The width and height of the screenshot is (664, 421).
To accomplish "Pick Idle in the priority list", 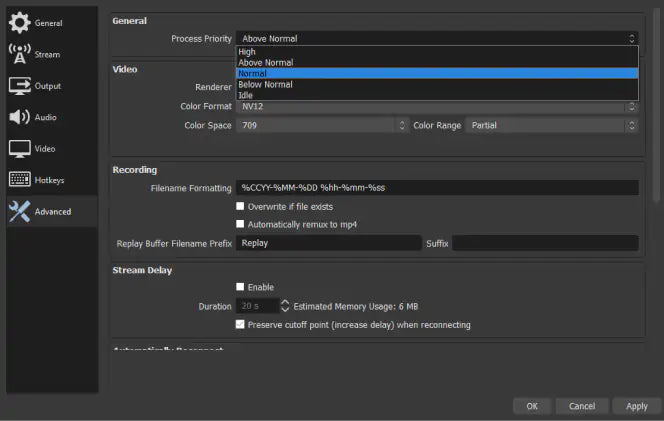I will tap(245, 95).
